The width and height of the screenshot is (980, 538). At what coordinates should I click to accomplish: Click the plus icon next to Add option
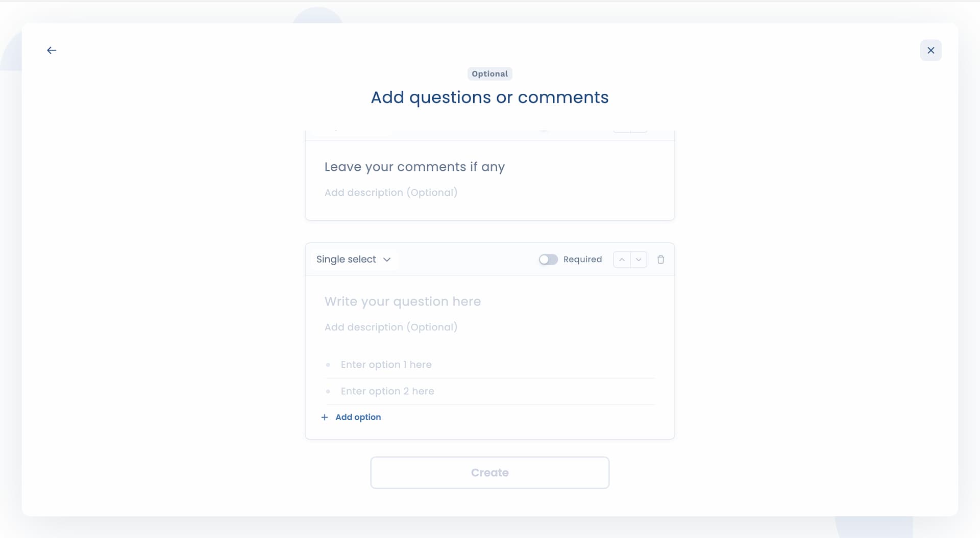click(325, 417)
